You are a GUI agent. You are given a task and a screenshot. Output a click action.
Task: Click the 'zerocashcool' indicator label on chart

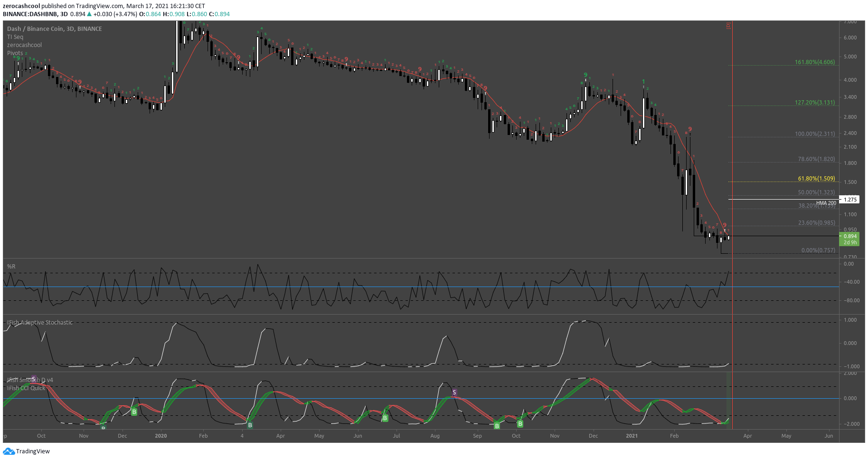pyautogui.click(x=25, y=45)
